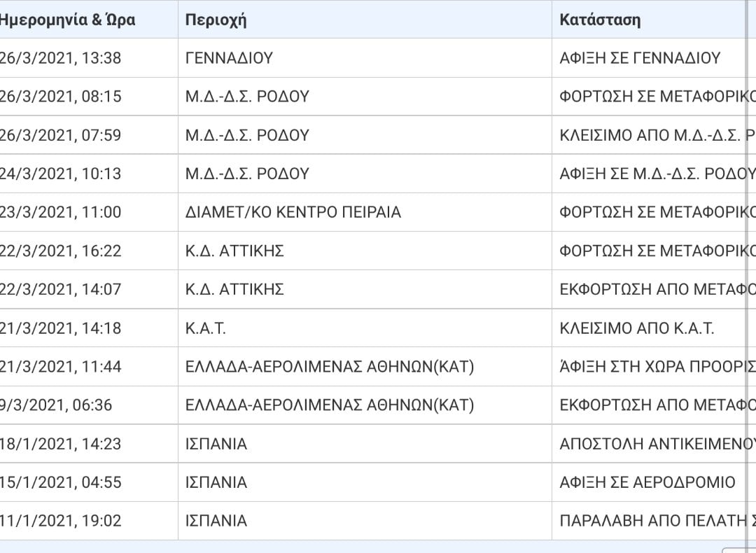Click the Κατάσταση column header
Screen dimensions: 756x553
pyautogui.click(x=600, y=20)
